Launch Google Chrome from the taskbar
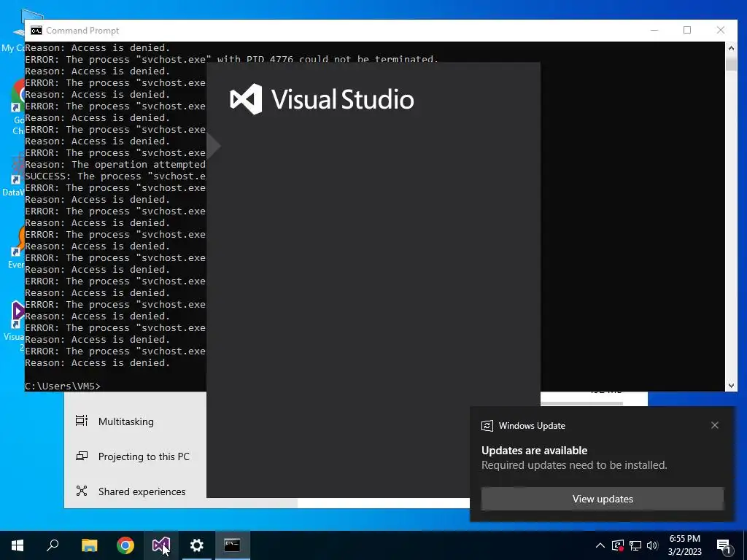747x560 pixels. point(125,545)
